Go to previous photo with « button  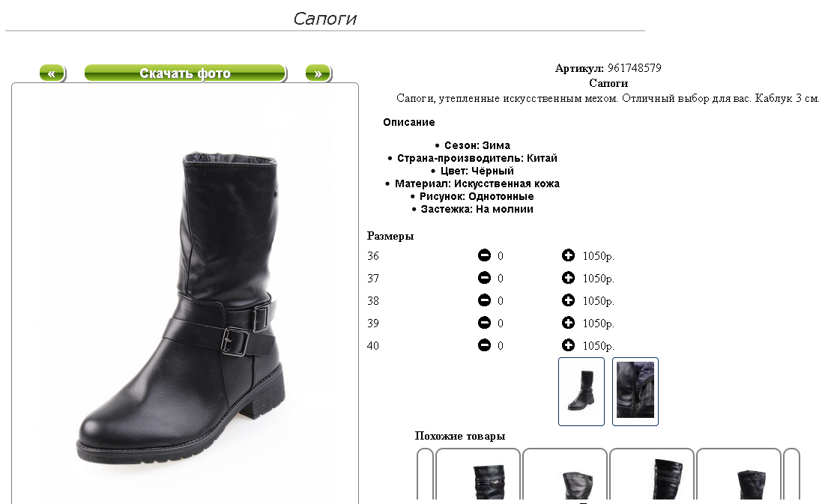pos(52,73)
